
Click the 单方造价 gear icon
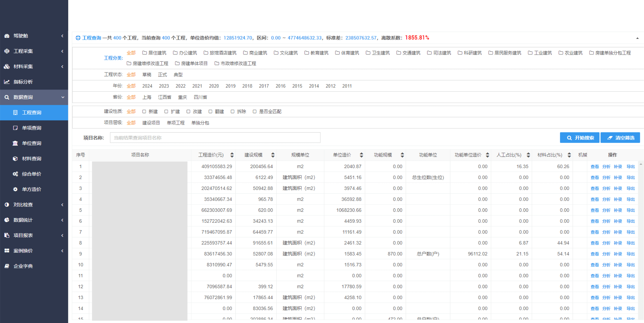(15, 189)
